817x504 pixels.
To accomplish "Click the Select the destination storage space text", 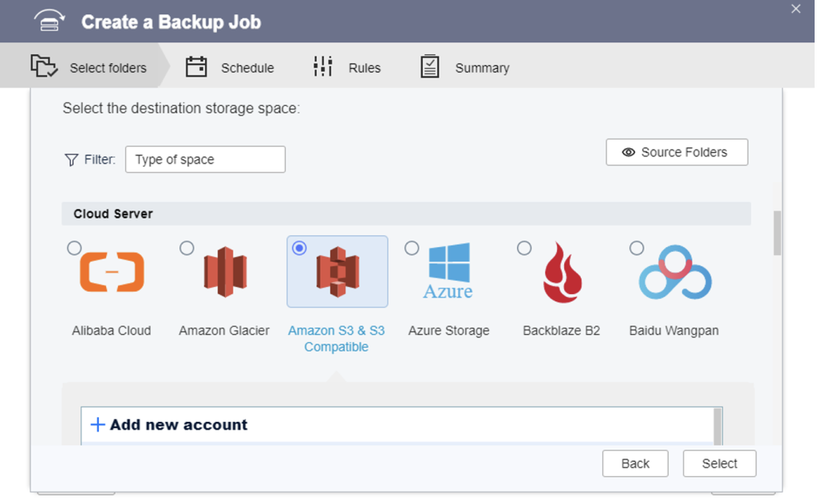I will [181, 108].
